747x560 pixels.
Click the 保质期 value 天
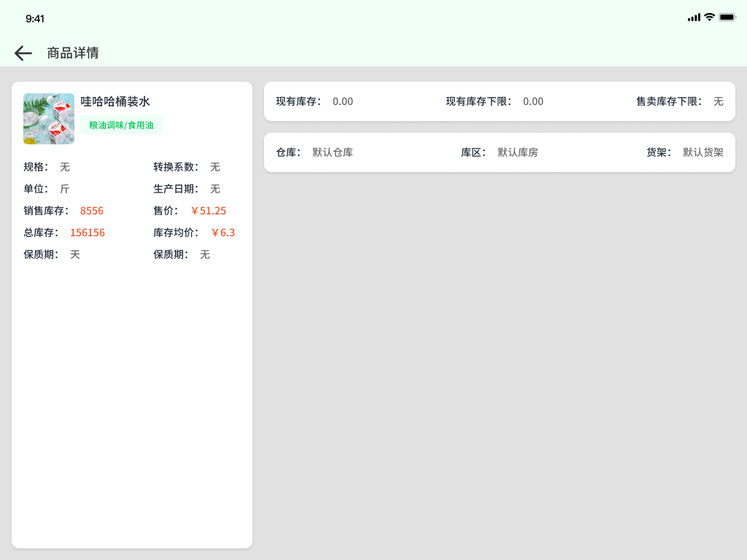[x=75, y=254]
